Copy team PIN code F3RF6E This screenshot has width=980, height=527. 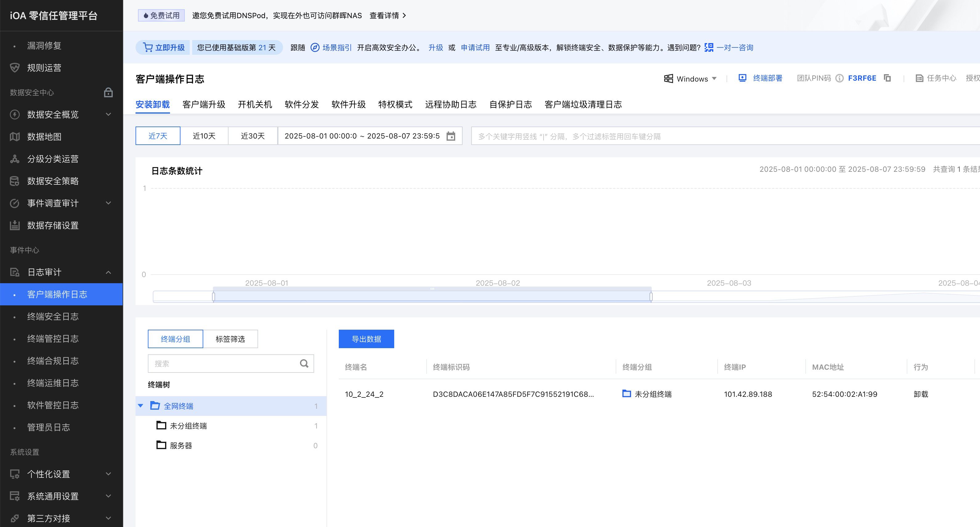(x=887, y=78)
